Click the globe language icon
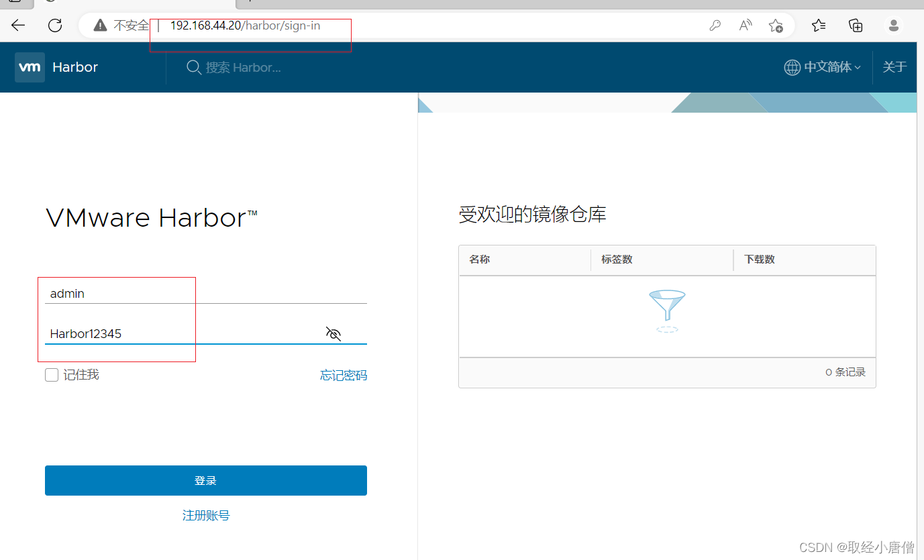Viewport: 924px width, 560px height. [x=792, y=67]
